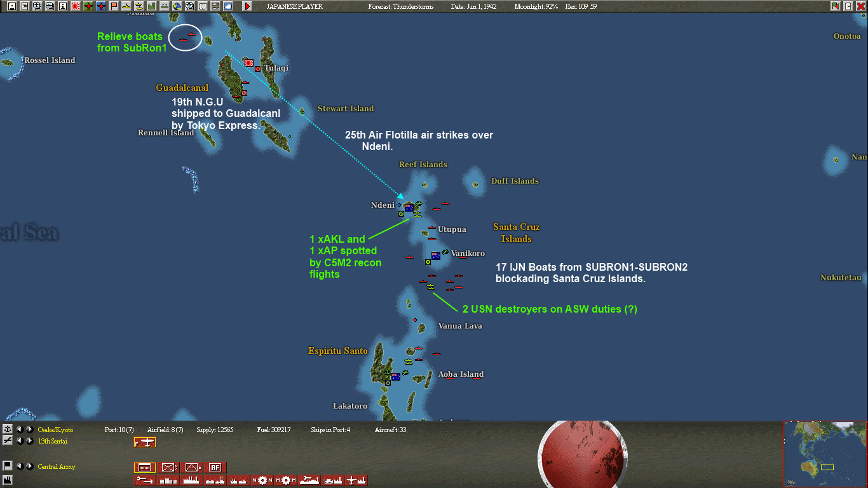Click the info 'i' toolbar icon
Image resolution: width=868 pixels, height=488 pixels.
click(x=62, y=6)
